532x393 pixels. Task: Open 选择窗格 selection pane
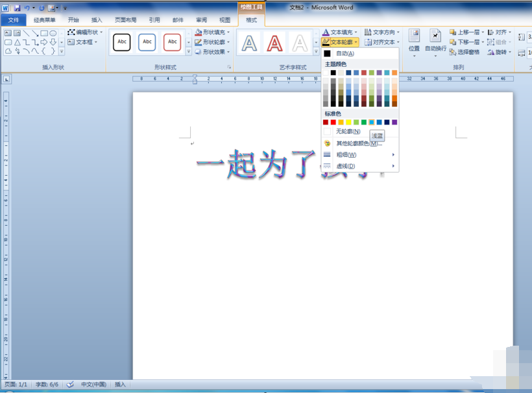coord(465,52)
